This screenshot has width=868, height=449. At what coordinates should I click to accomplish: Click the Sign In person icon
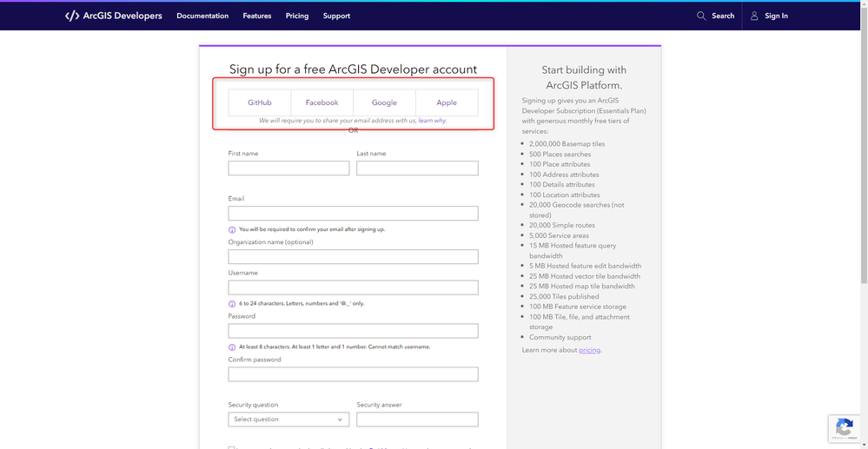[x=754, y=16]
